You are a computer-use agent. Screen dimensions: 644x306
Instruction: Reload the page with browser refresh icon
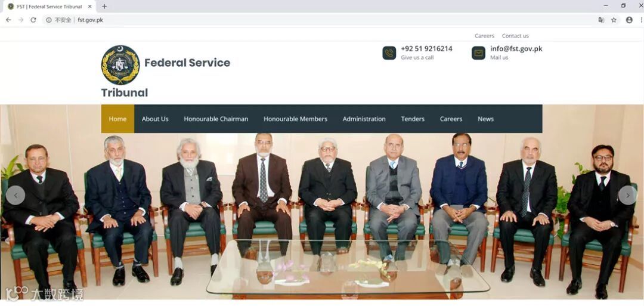point(33,20)
